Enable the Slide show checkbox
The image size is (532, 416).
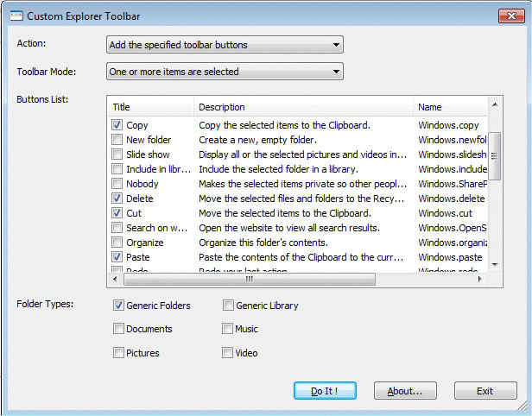click(x=117, y=154)
